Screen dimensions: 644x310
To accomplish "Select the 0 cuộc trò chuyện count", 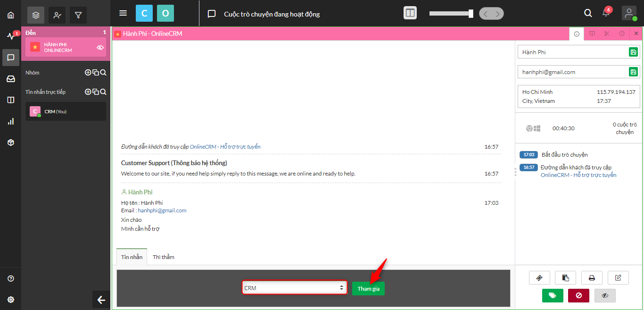I will click(625, 128).
